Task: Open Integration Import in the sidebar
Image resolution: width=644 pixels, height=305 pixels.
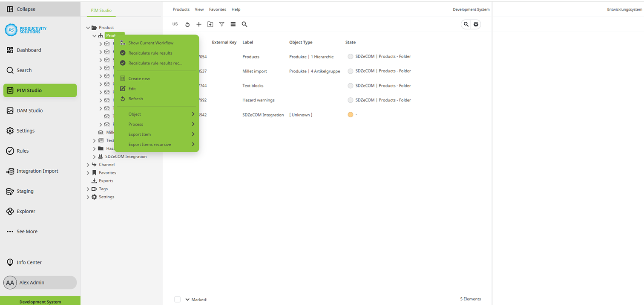Action: tap(37, 171)
